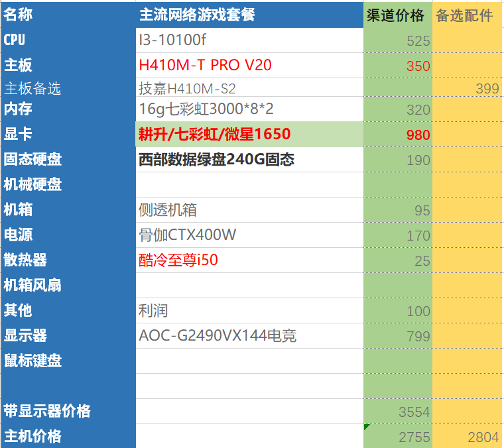The image size is (504, 448).
Task: Click the green error indicator triangle
Action: [x=366, y=427]
